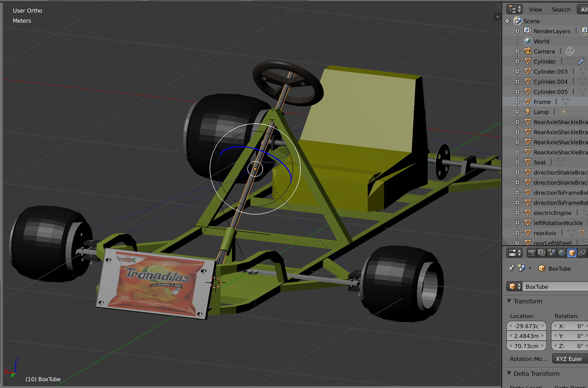The height and width of the screenshot is (388, 588).
Task: Click the Lamp data icon in outliner
Action: [x=564, y=112]
